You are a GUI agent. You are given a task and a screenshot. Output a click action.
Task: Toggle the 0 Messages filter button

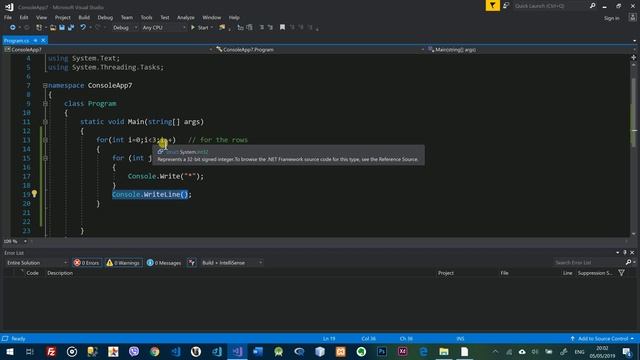pyautogui.click(x=164, y=263)
